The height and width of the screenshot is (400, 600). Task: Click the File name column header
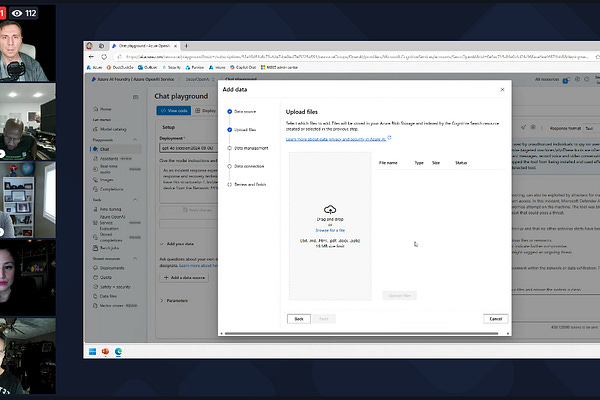click(388, 163)
